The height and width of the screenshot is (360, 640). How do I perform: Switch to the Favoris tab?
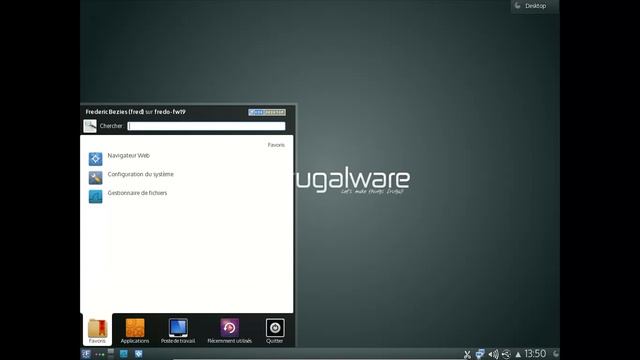97,330
